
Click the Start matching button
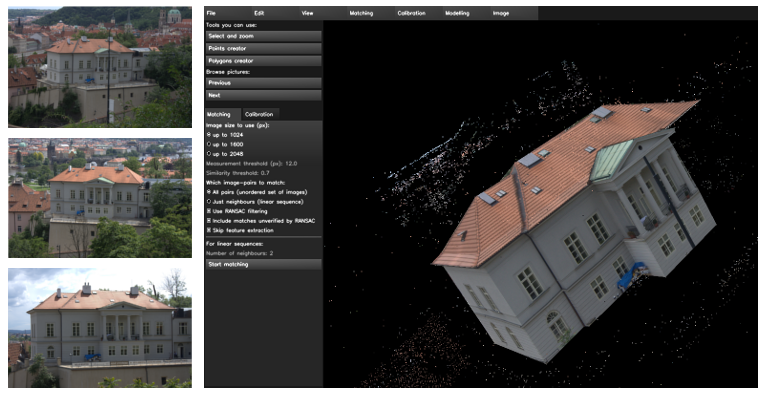click(x=264, y=265)
